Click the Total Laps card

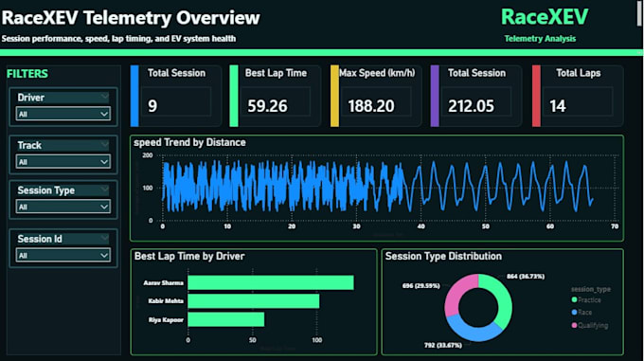pos(578,96)
